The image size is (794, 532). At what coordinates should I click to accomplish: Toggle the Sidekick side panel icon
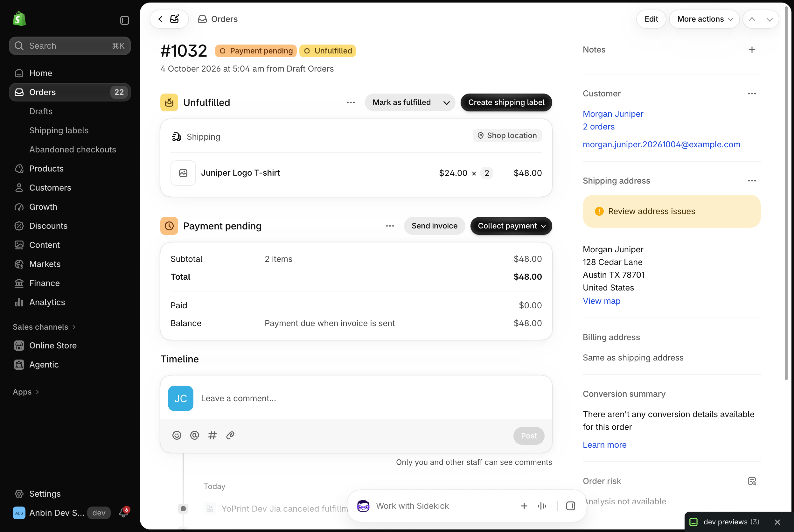570,506
